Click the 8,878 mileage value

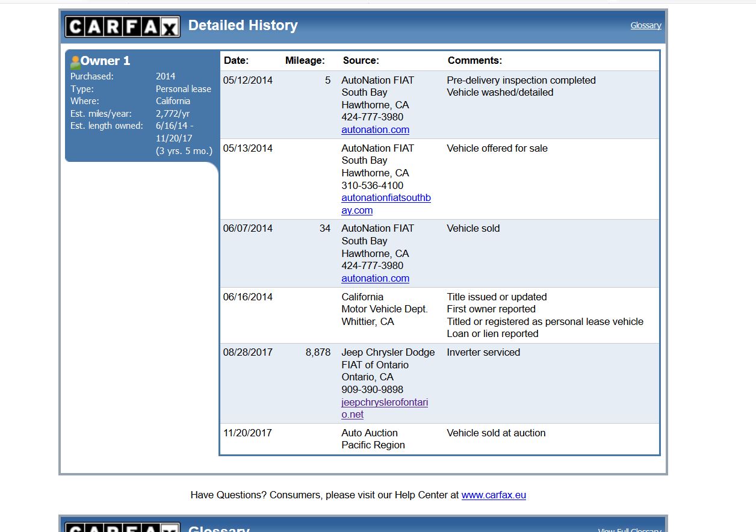[318, 352]
